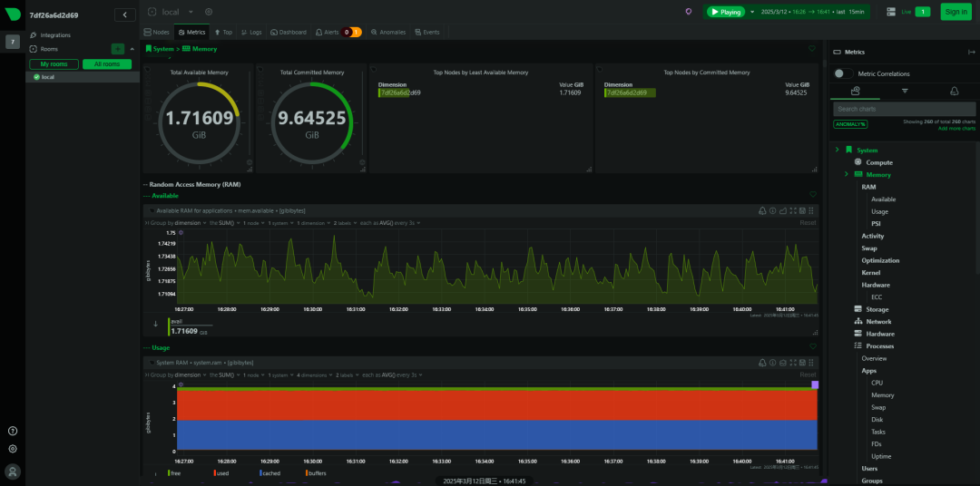Open the local room entry
Image resolution: width=980 pixels, height=486 pixels.
[x=83, y=77]
